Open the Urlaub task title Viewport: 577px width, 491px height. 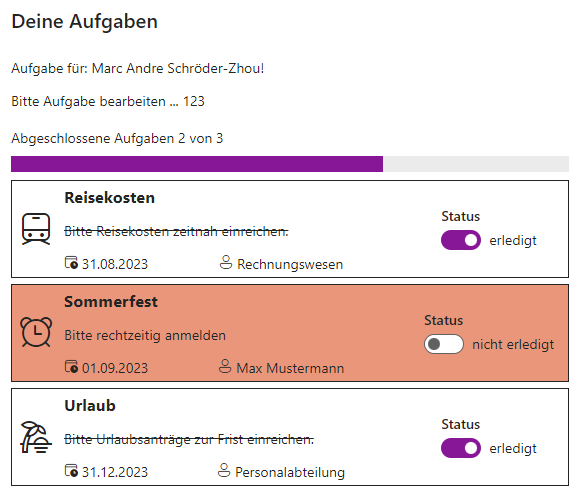(x=90, y=406)
